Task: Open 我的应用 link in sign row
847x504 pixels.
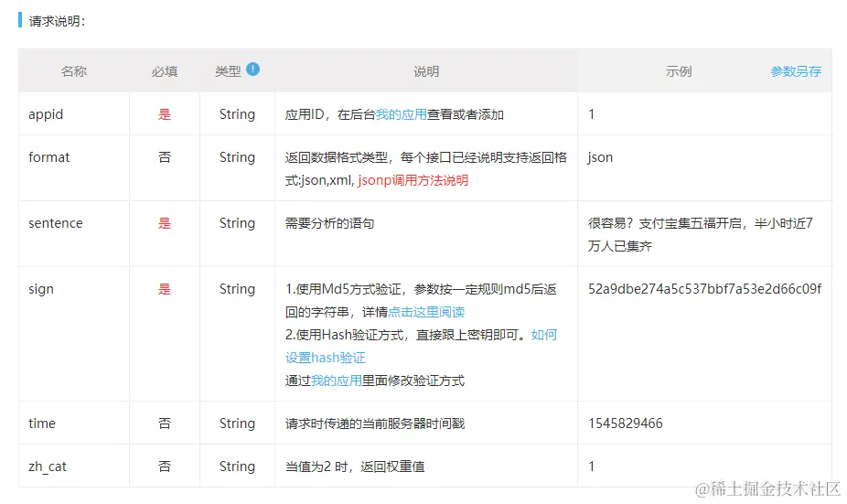Action: [x=336, y=381]
